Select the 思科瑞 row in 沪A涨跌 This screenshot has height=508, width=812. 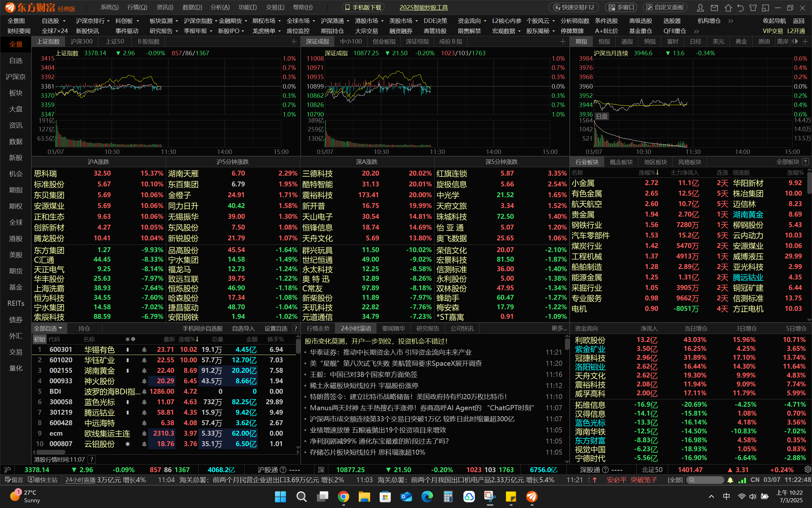(99, 173)
